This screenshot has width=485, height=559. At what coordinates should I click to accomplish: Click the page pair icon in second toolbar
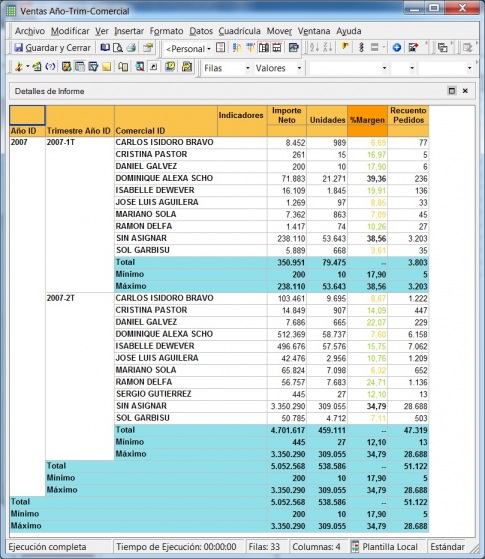(123, 67)
